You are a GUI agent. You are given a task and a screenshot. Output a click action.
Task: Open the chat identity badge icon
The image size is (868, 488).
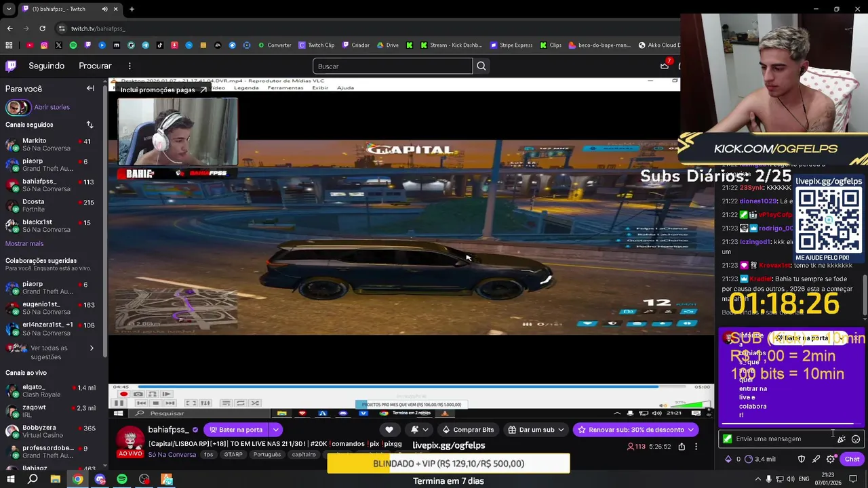[x=728, y=439]
